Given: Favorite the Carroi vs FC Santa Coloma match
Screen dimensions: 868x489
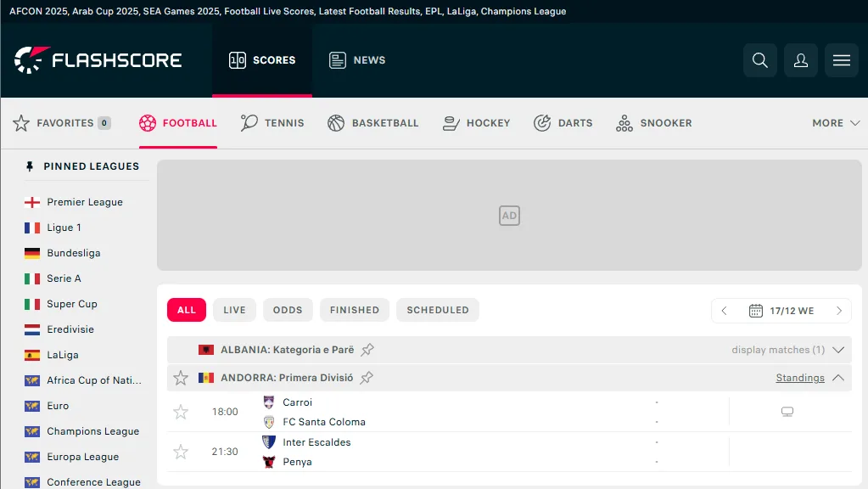Looking at the screenshot, I should 181,412.
